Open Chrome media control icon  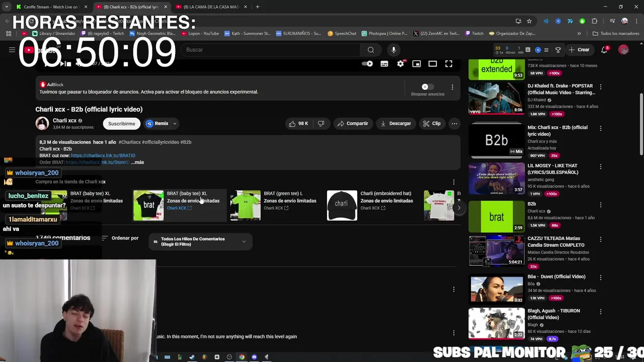click(612, 21)
